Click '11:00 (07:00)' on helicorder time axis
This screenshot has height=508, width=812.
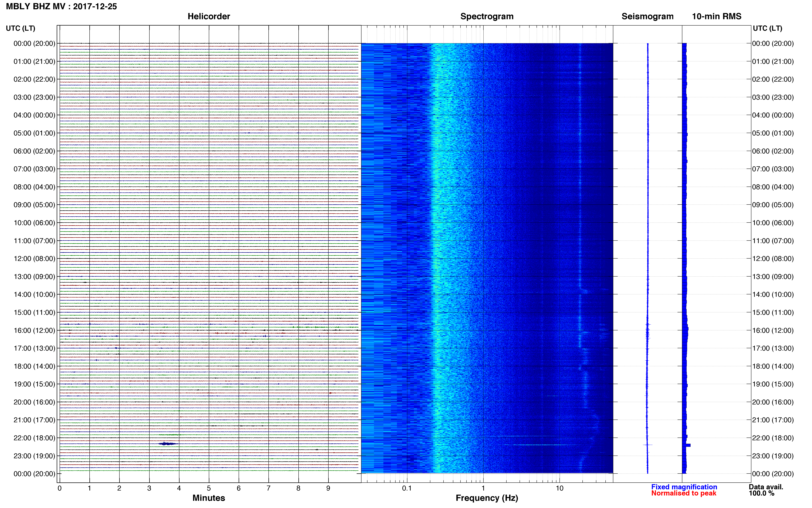tap(34, 241)
